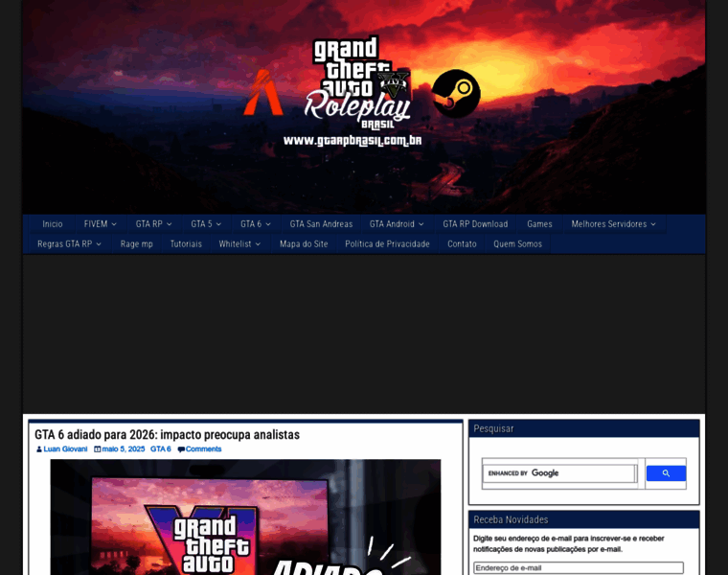728x575 pixels.
Task: Expand the GTA RP dropdown menu
Action: click(153, 224)
